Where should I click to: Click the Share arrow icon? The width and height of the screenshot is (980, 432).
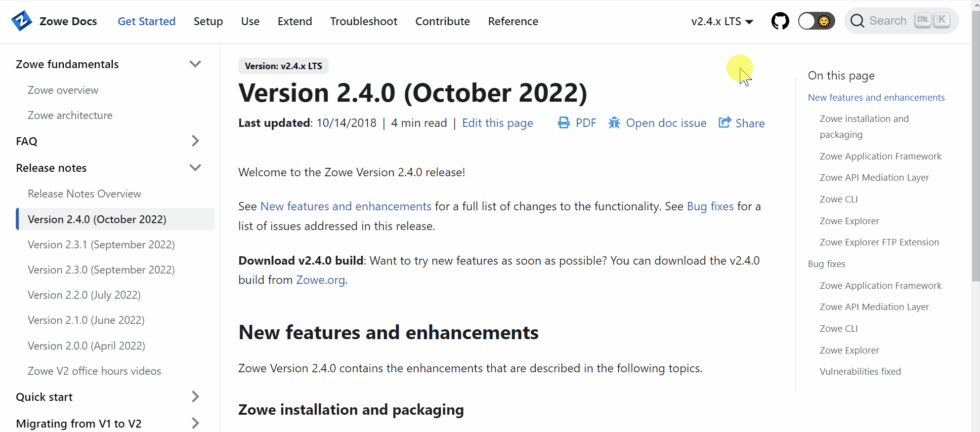click(724, 123)
